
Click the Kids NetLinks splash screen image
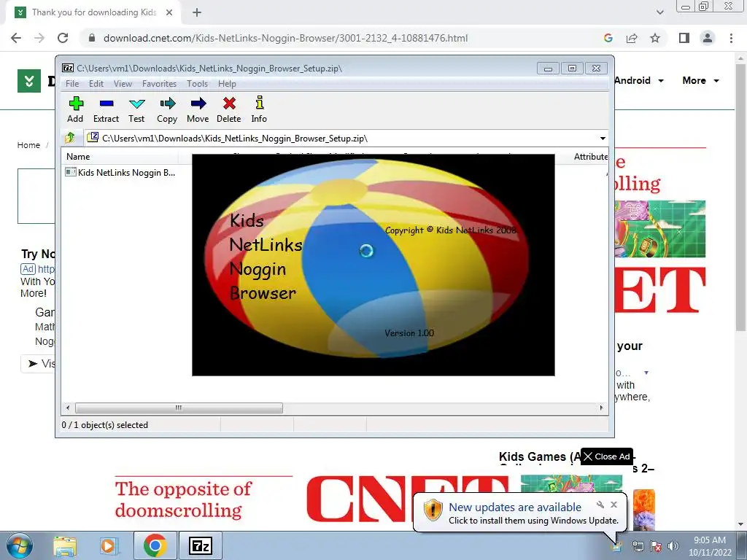click(373, 265)
